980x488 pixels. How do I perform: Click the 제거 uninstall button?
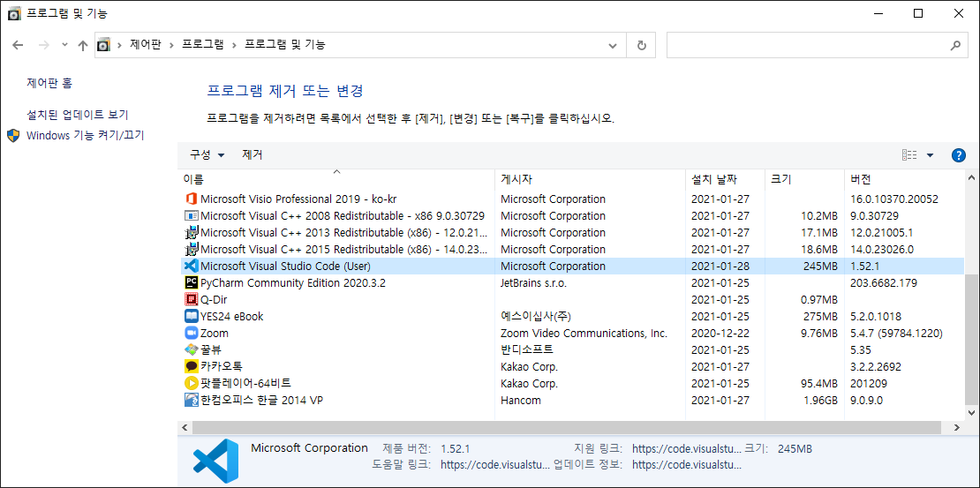tap(253, 155)
